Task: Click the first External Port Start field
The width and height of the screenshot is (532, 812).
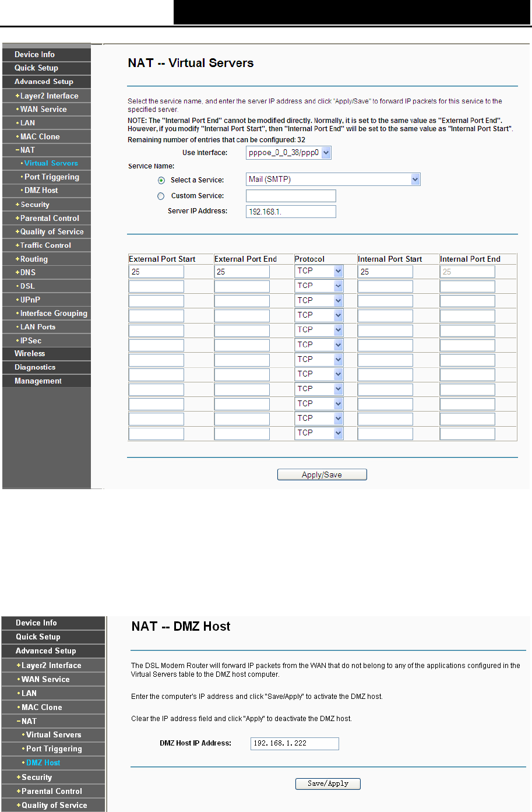Action: point(156,272)
